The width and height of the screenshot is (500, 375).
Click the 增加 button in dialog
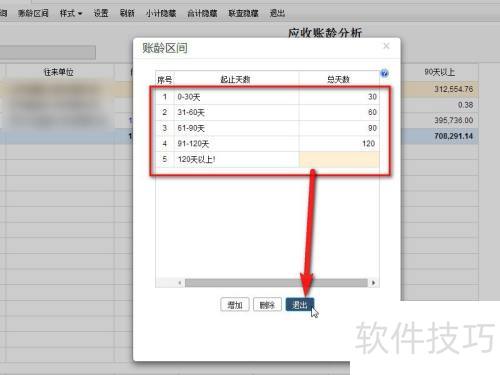[x=235, y=305]
